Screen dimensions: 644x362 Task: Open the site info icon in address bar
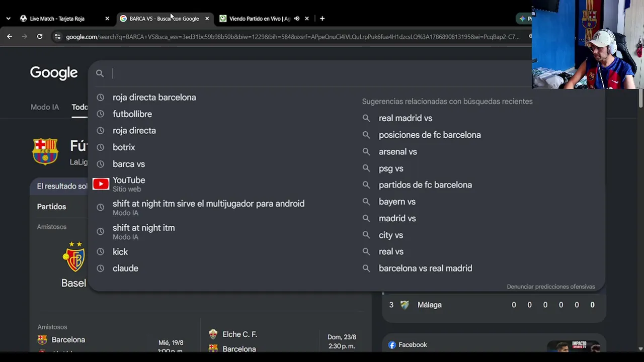[57, 37]
